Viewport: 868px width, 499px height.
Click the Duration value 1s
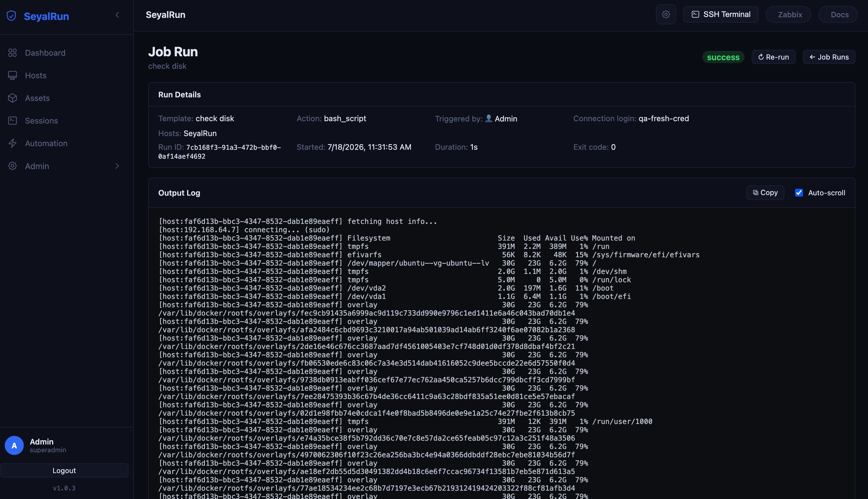tap(474, 147)
